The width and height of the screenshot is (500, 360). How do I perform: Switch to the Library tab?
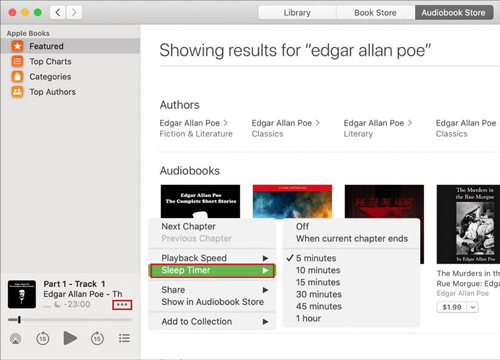(x=297, y=13)
